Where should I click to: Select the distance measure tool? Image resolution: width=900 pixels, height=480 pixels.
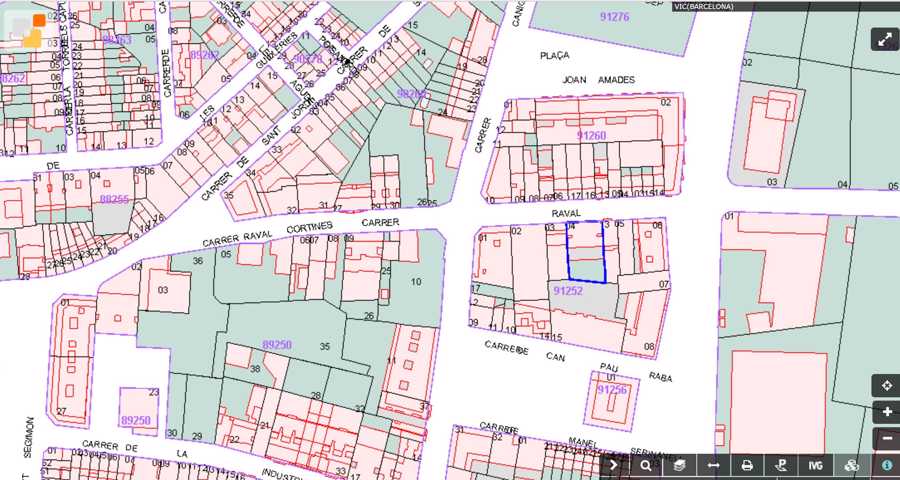click(713, 465)
